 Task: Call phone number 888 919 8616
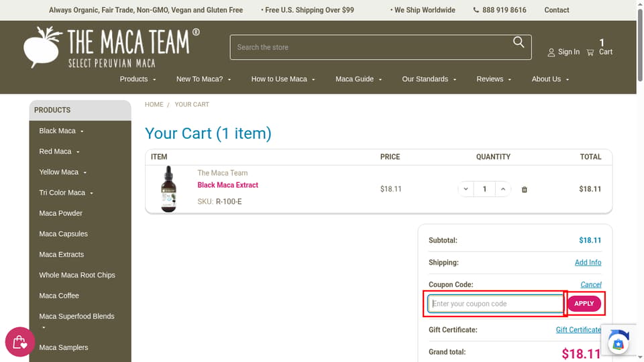(499, 10)
